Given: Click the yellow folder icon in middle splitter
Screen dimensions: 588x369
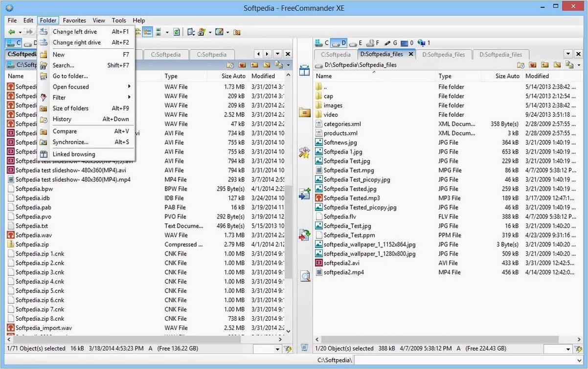Looking at the screenshot, I should point(305,112).
